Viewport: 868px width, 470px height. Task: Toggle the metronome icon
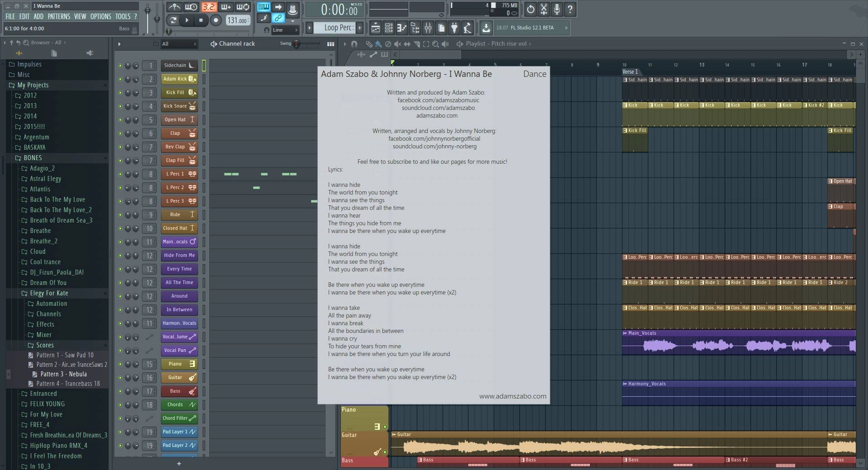click(x=174, y=7)
